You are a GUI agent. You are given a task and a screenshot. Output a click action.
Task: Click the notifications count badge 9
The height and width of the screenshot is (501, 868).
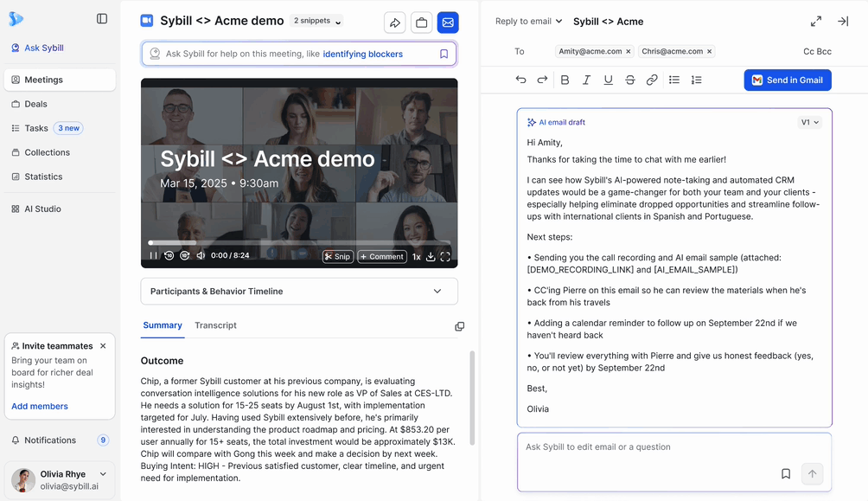[x=103, y=440]
